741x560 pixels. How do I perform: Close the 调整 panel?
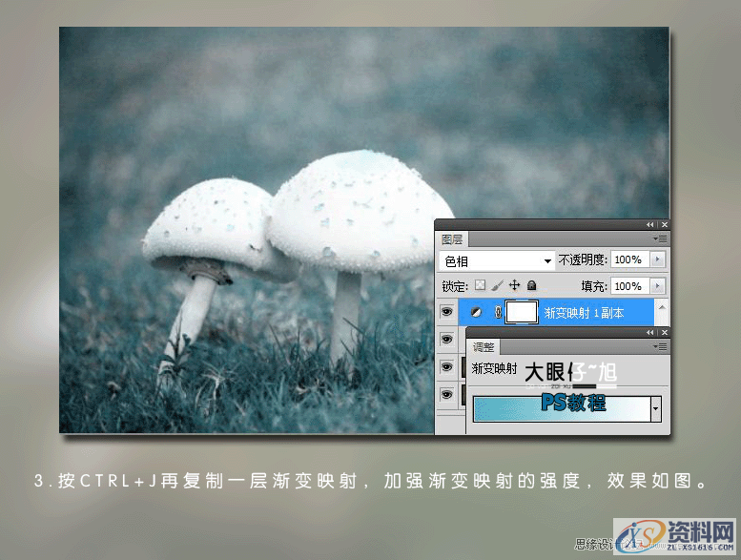point(665,333)
